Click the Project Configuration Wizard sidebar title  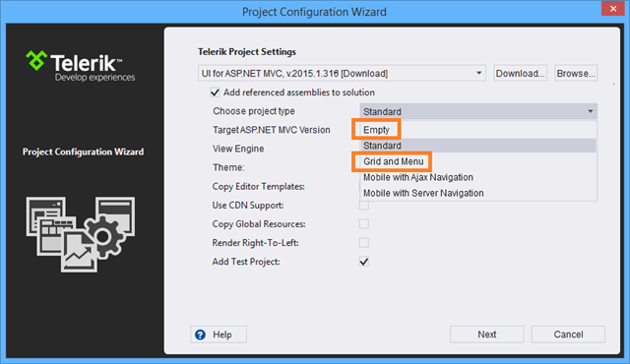tap(83, 152)
